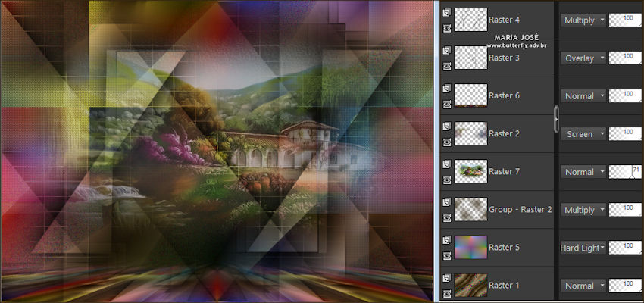Hide the Raster 7 landscape layer

click(x=447, y=180)
